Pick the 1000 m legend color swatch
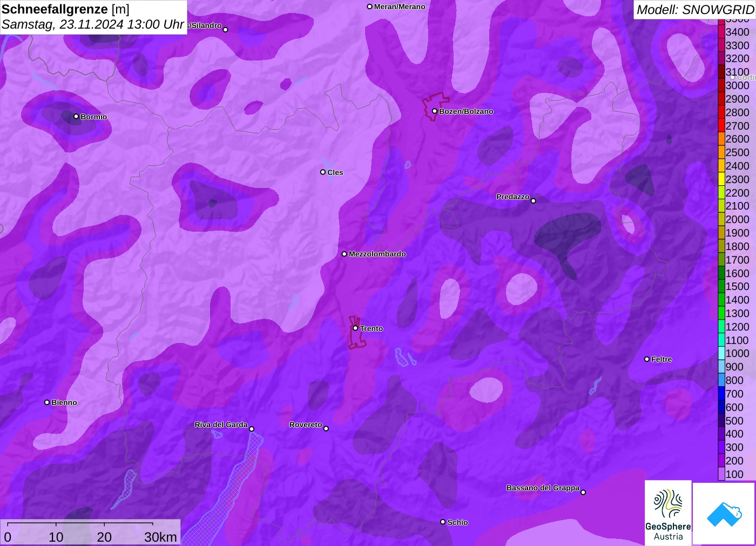 (x=721, y=353)
